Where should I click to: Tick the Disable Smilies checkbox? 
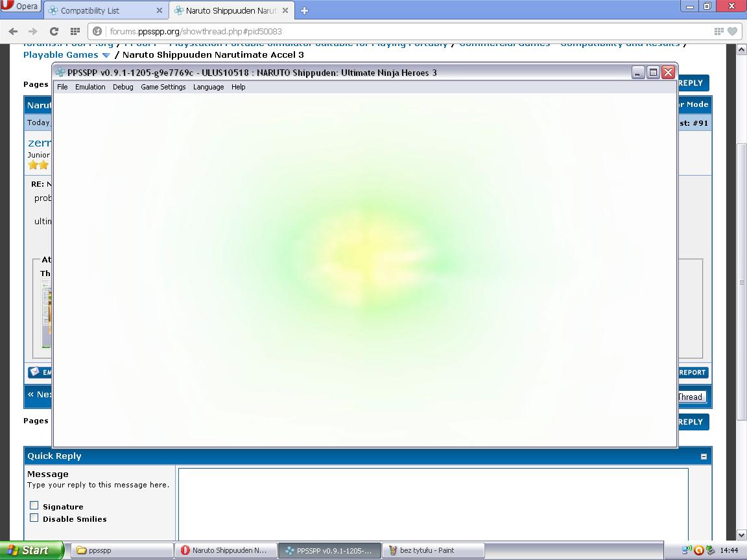34,518
